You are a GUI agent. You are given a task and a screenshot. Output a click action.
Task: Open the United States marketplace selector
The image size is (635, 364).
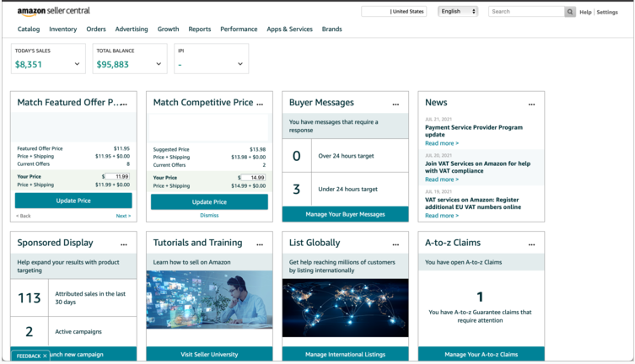click(x=394, y=11)
